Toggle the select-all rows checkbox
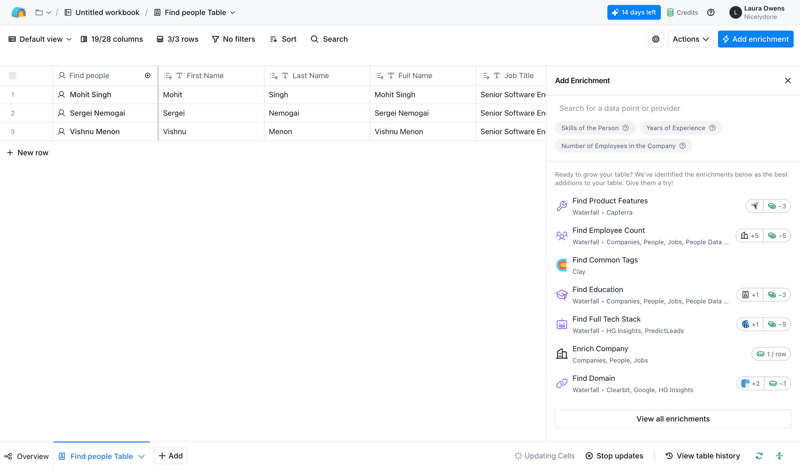The width and height of the screenshot is (800, 470). coord(13,76)
